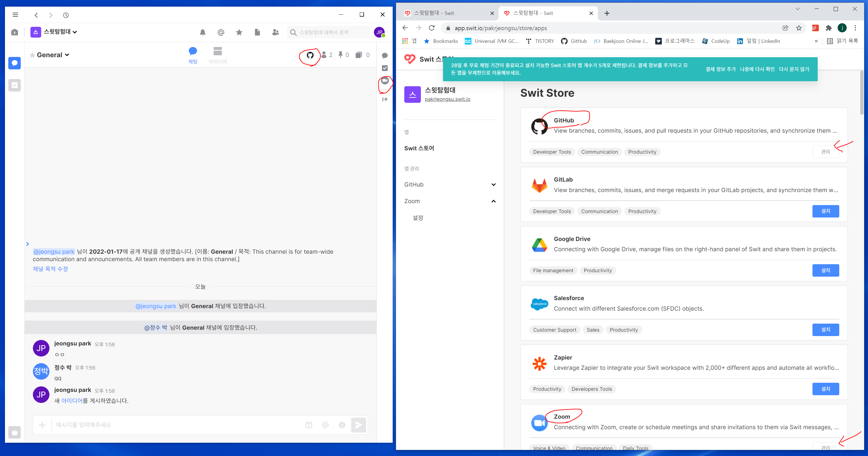This screenshot has height=456, width=868.
Task: Open starred items star icon
Action: (x=239, y=32)
